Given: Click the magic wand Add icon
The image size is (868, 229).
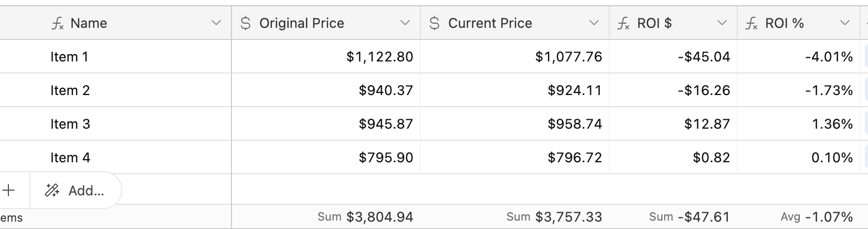Looking at the screenshot, I should click(52, 190).
